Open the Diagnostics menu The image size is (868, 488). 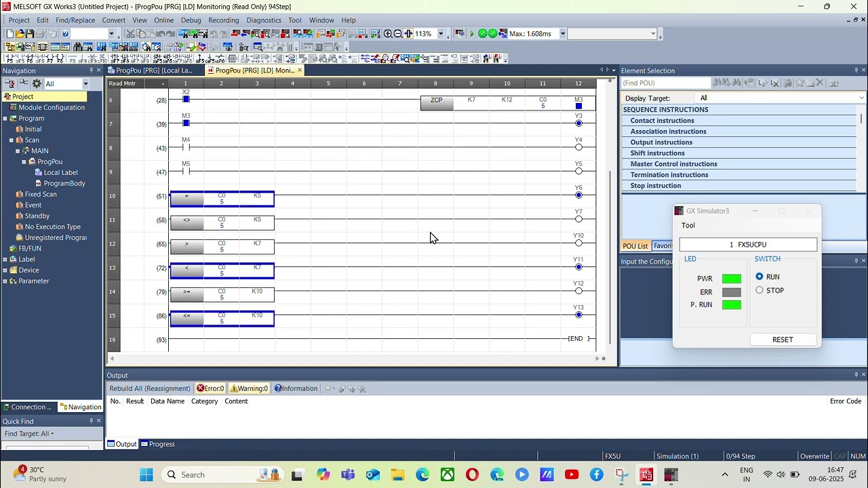(264, 20)
